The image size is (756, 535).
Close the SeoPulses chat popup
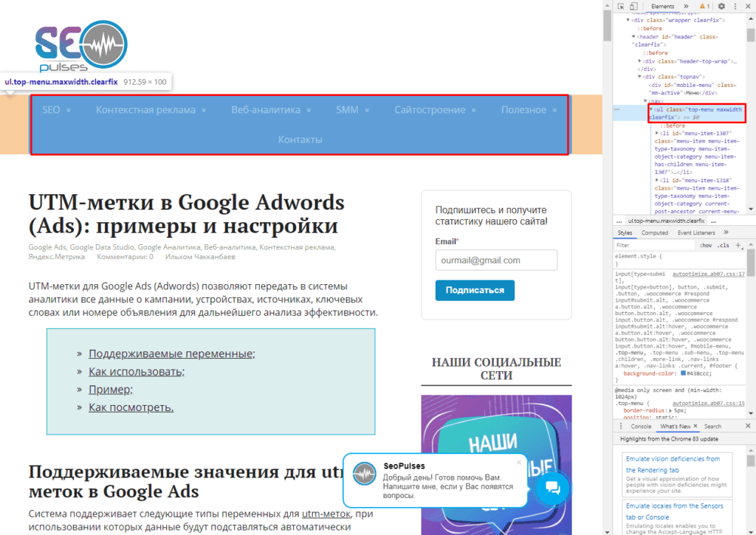point(519,462)
